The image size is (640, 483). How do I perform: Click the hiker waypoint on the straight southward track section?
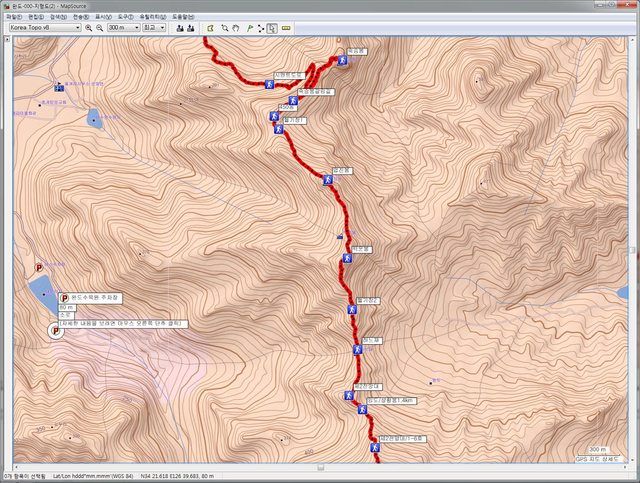click(x=352, y=309)
